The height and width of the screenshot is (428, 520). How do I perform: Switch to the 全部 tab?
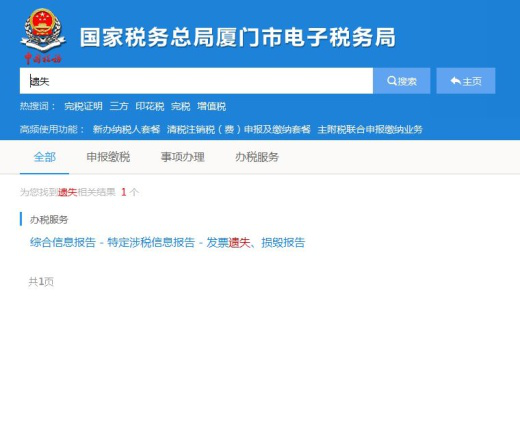(x=45, y=157)
